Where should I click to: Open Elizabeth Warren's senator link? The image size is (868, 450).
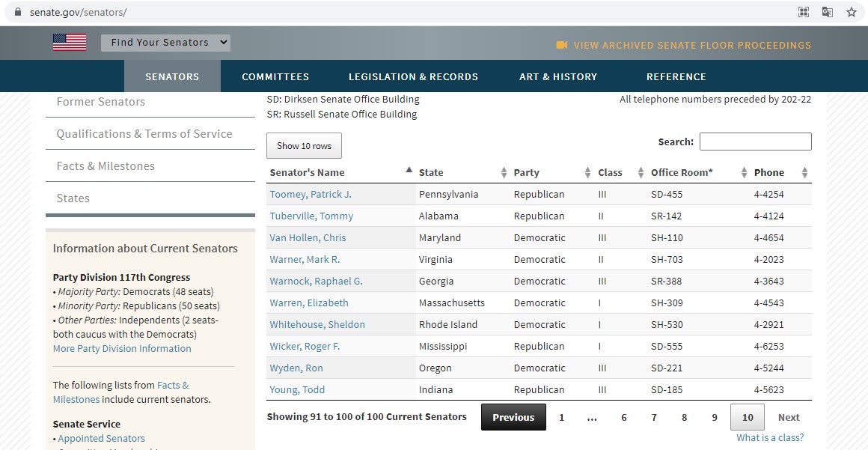(x=309, y=303)
